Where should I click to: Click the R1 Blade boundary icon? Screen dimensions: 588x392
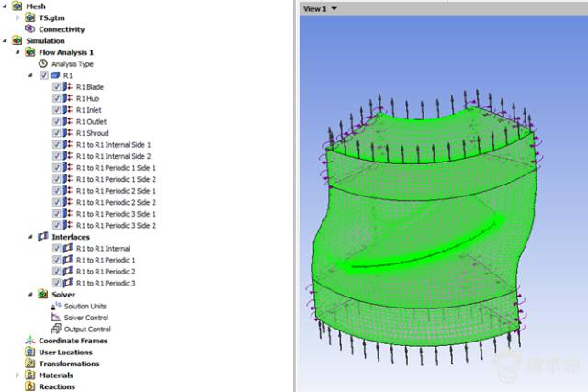68,87
